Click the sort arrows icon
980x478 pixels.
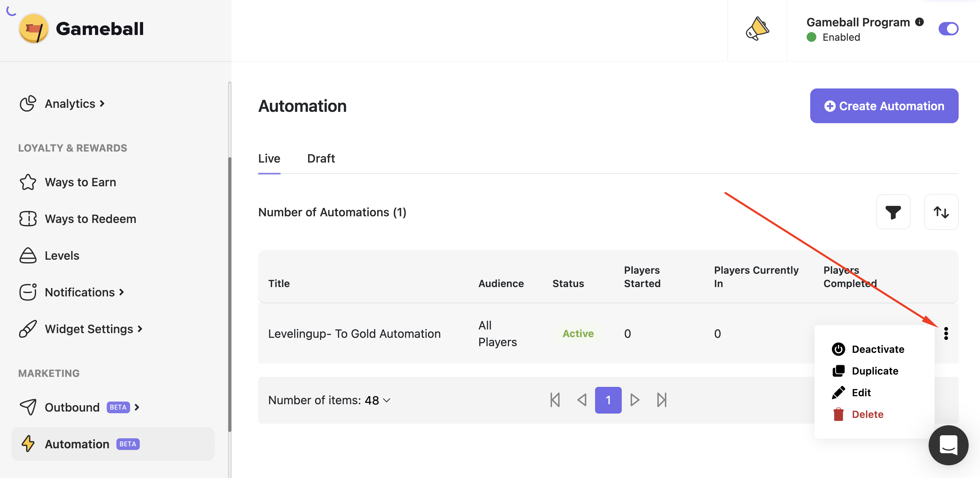click(x=941, y=212)
